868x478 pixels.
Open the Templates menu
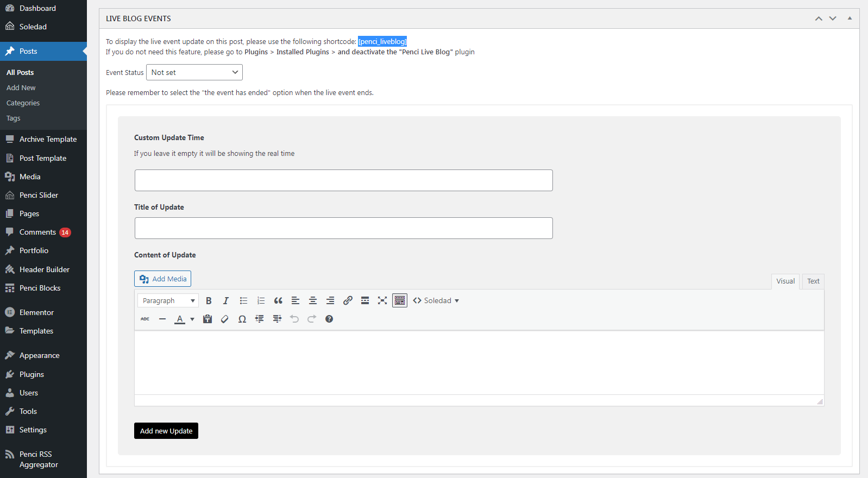pyautogui.click(x=43, y=331)
